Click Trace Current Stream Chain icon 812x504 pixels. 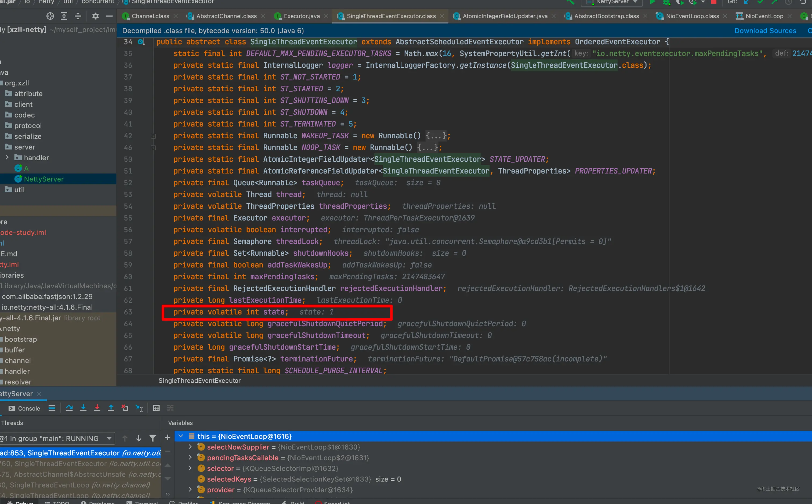click(170, 408)
